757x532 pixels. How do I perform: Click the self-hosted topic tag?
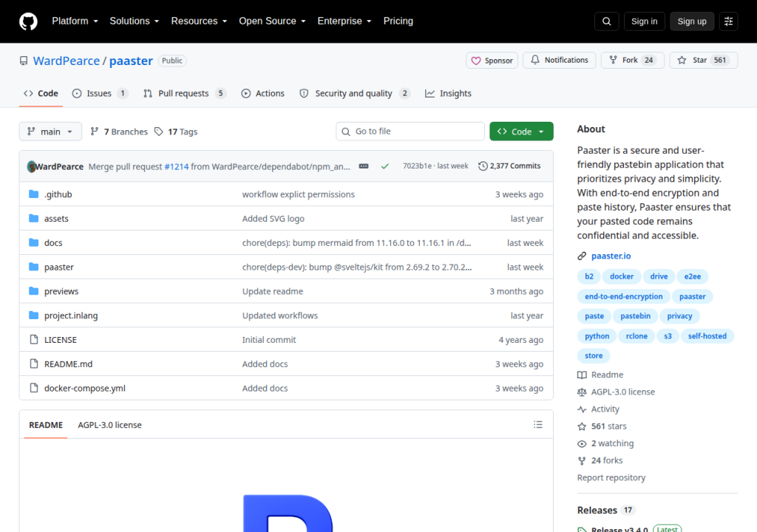tap(707, 336)
